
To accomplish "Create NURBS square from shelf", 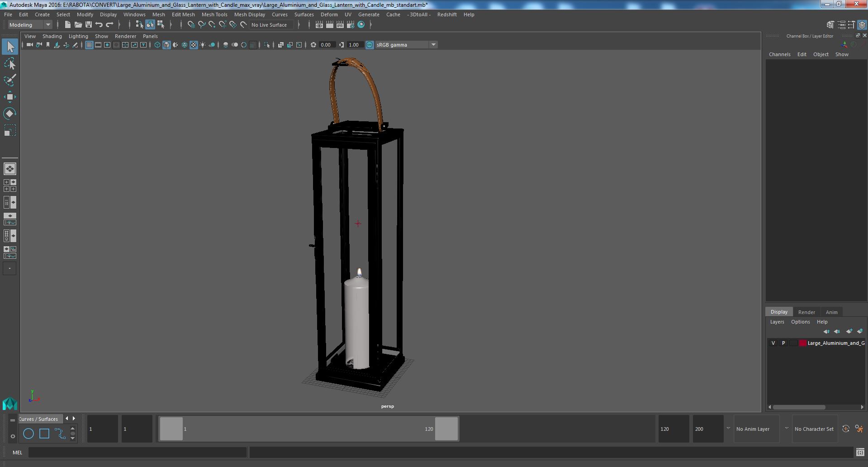I will 44,434.
